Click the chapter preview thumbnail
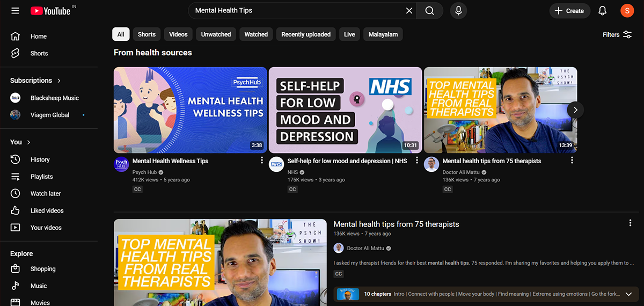The image size is (644, 306). click(x=348, y=294)
